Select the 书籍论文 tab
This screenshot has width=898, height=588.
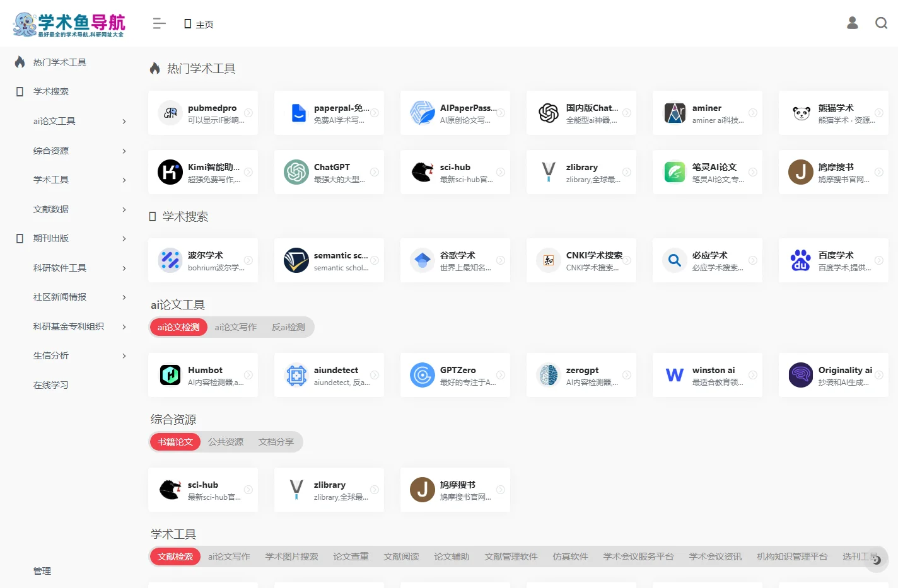coord(175,442)
